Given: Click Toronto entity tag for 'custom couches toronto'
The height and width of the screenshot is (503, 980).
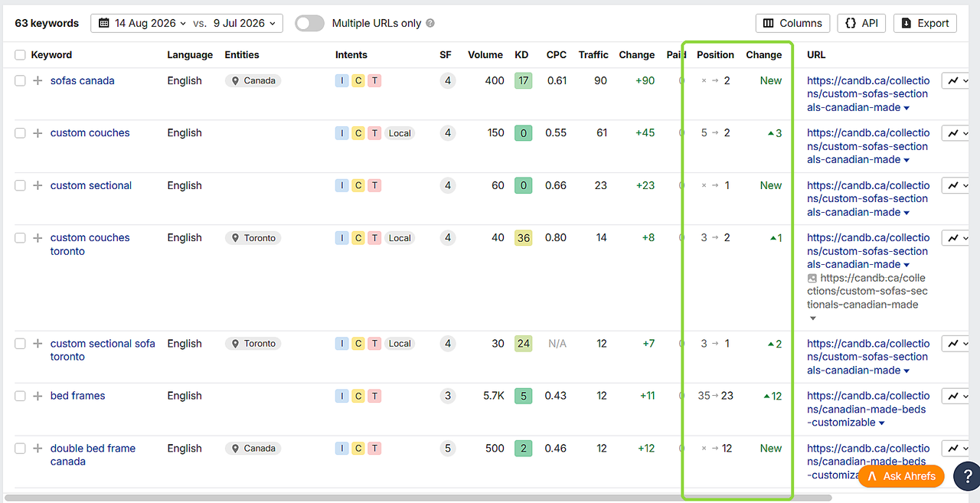Looking at the screenshot, I should coord(253,238).
